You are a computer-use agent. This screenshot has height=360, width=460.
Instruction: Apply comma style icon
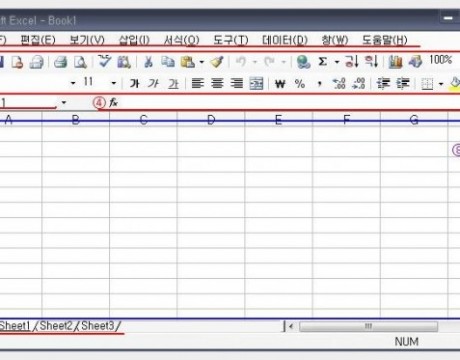point(319,84)
